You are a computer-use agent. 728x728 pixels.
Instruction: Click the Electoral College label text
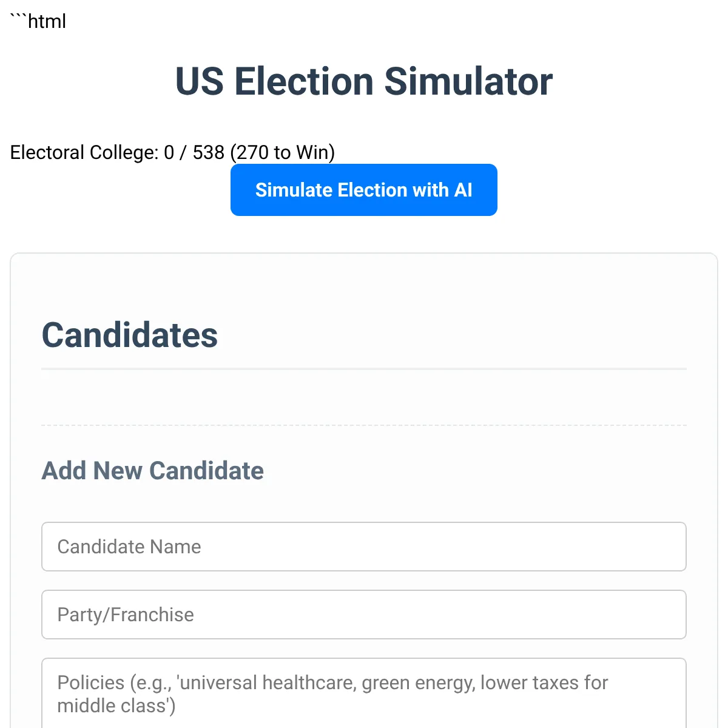point(84,152)
